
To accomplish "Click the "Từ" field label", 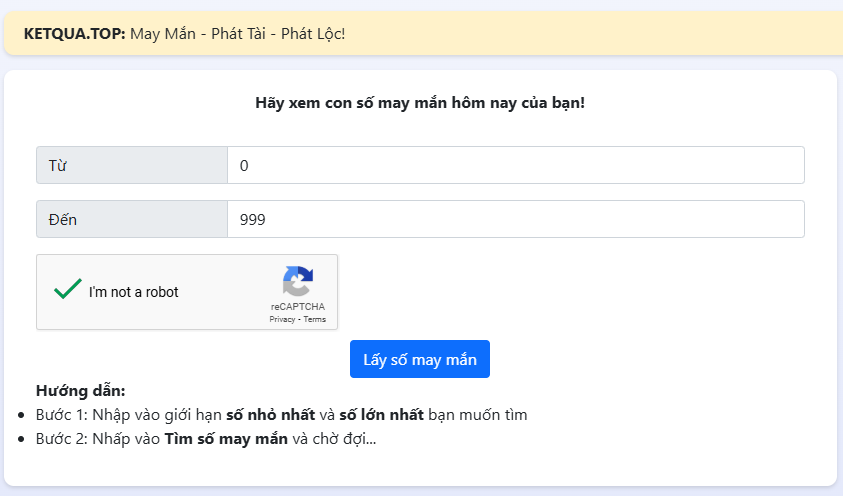I will point(58,165).
